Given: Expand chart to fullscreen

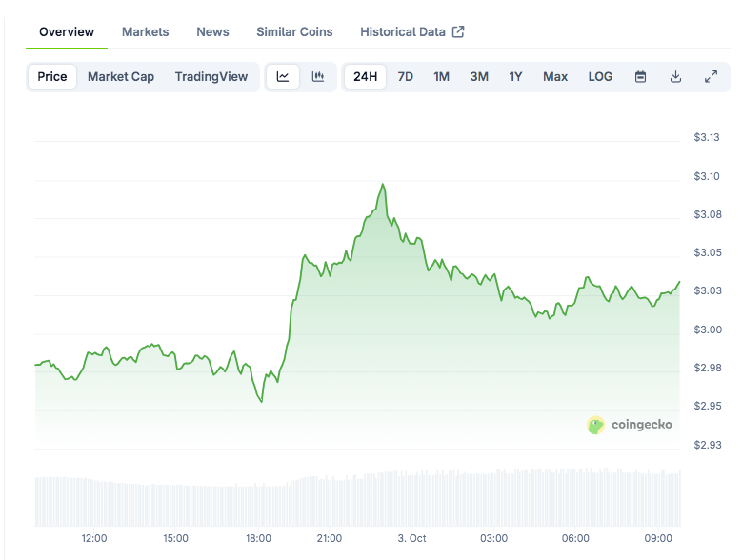Looking at the screenshot, I should [x=711, y=77].
